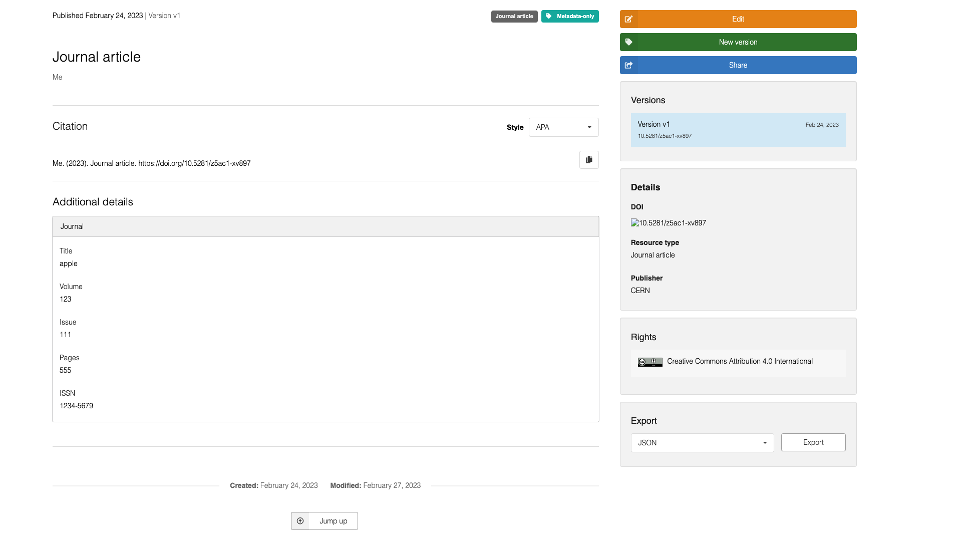Click the pencil icon on the Edit button
This screenshot has width=980, height=535.
coord(629,19)
